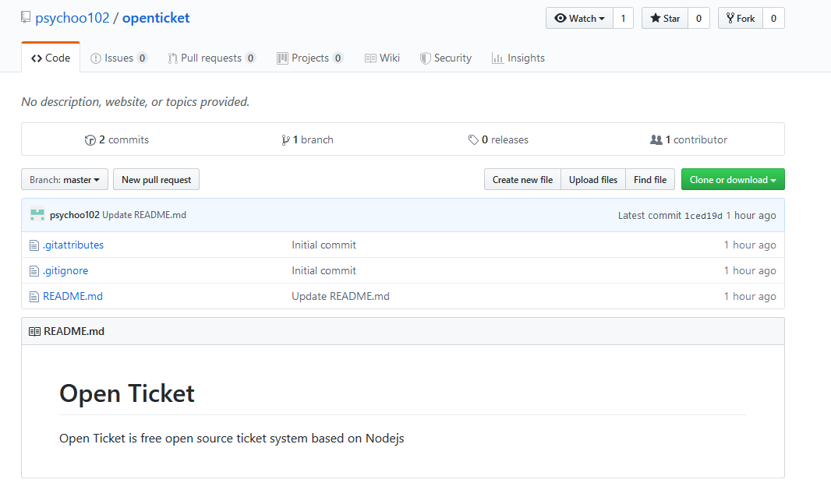
Task: Expand the Branch: master selector
Action: tap(65, 180)
